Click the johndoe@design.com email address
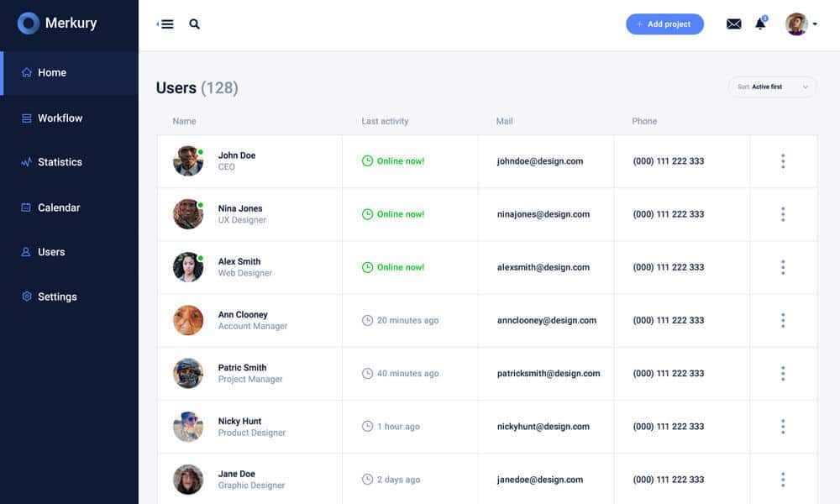840x504 pixels. pos(539,161)
